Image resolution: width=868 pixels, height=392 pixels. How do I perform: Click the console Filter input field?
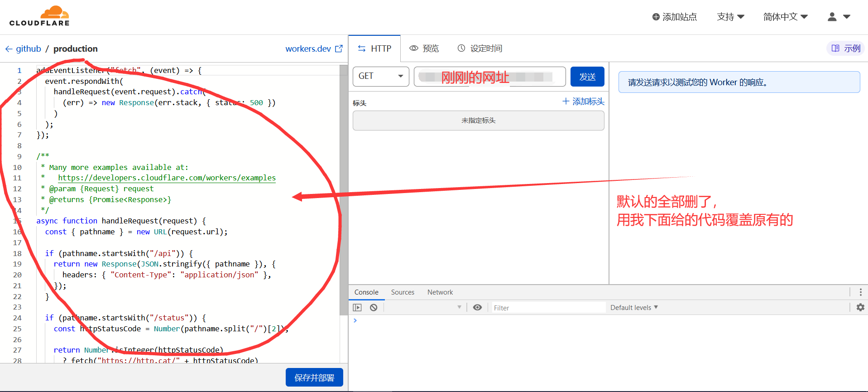548,308
